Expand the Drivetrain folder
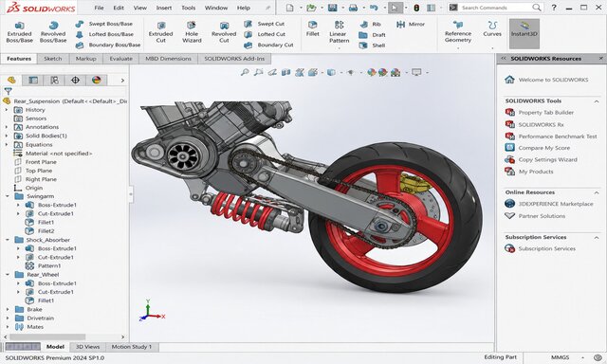Screen dimensions: 607x364 point(8,318)
